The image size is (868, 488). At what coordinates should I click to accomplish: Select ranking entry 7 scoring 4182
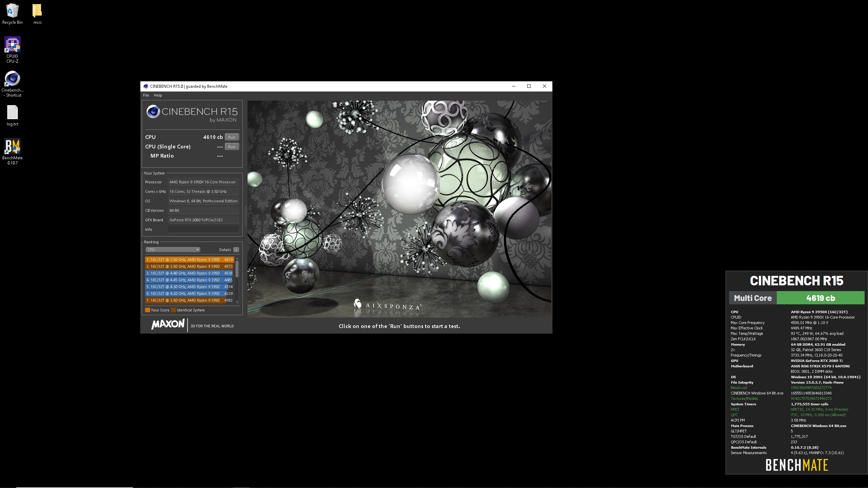pyautogui.click(x=190, y=300)
